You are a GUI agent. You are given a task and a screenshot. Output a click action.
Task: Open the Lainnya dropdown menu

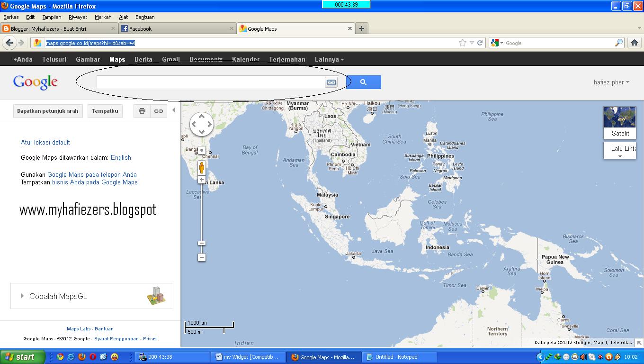pos(329,59)
